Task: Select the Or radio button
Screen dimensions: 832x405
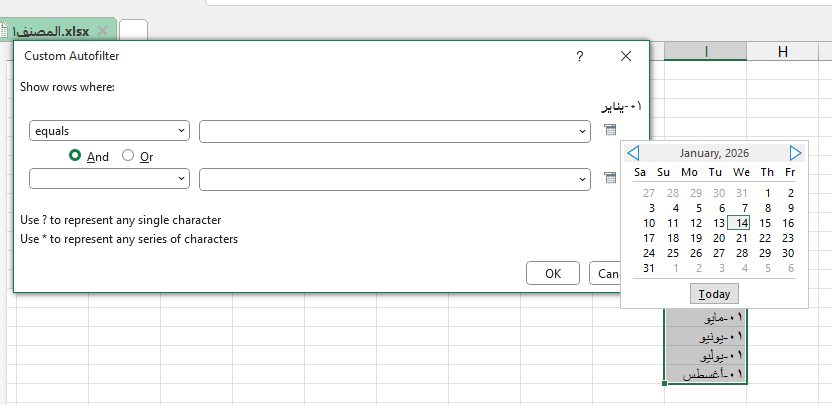Action: [128, 156]
